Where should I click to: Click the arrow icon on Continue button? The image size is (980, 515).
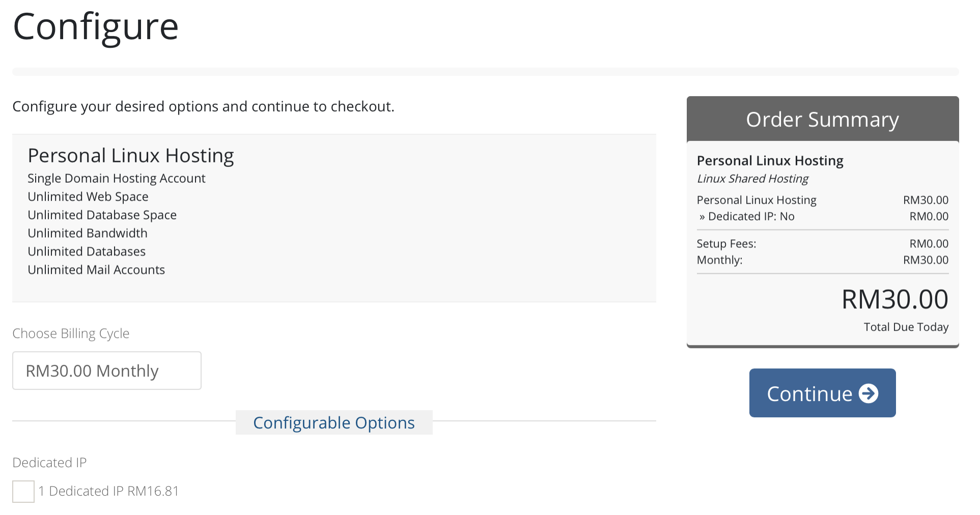pyautogui.click(x=869, y=393)
